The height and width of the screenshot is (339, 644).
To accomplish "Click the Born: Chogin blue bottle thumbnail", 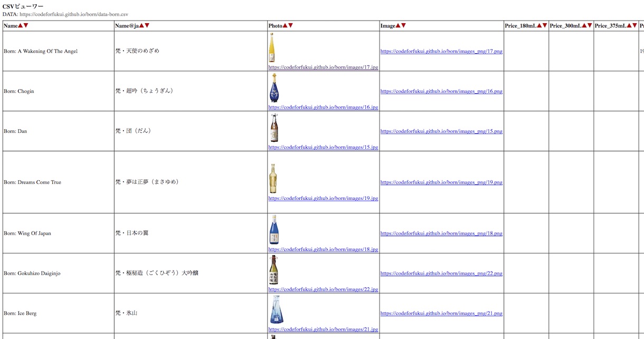I will (274, 88).
